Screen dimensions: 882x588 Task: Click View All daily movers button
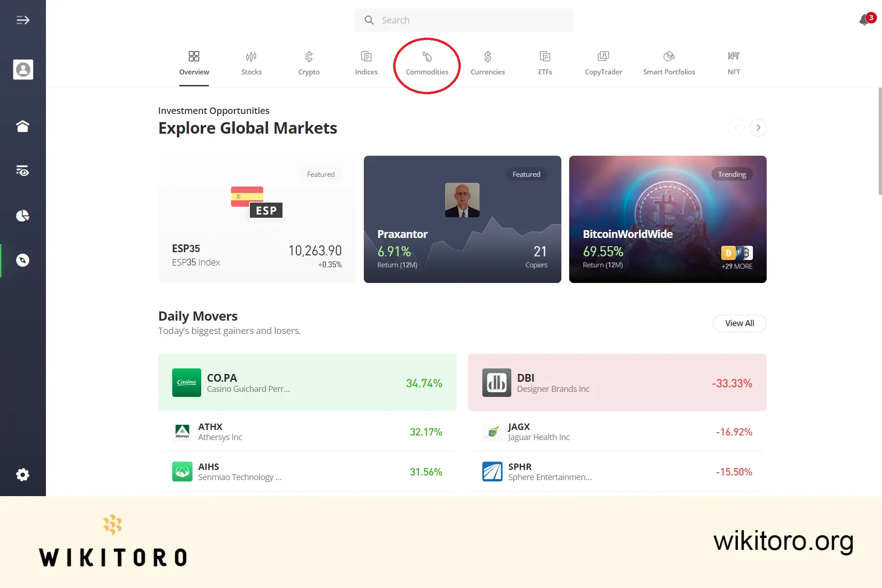coord(739,323)
